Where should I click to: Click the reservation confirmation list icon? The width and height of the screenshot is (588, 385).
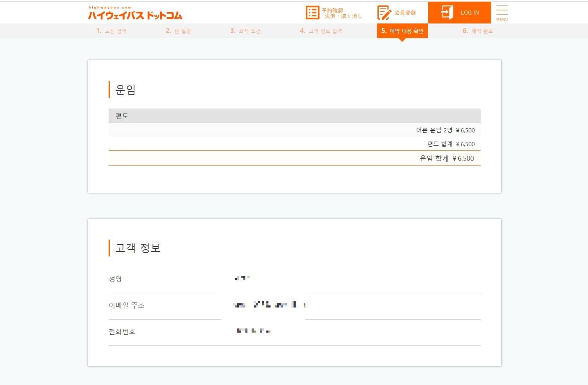click(x=312, y=13)
